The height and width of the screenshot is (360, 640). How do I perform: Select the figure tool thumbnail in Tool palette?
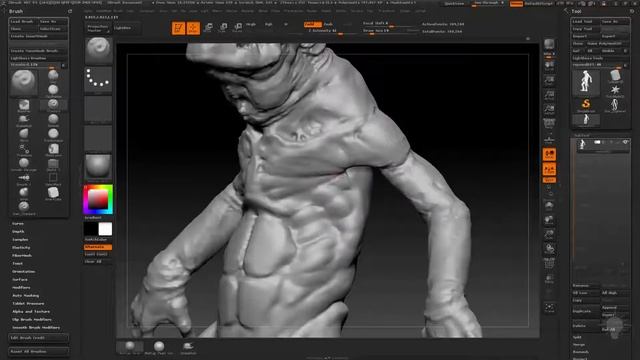pos(586,82)
